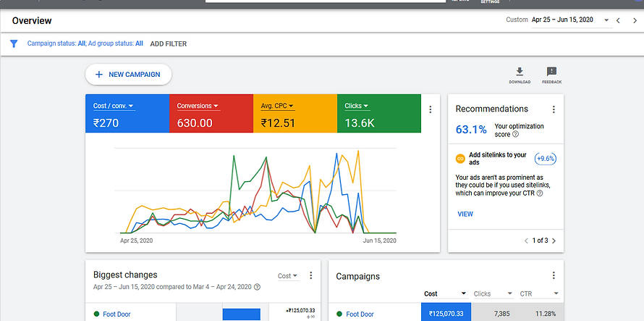
Task: Select the red Conversions metric tile
Action: [x=211, y=114]
